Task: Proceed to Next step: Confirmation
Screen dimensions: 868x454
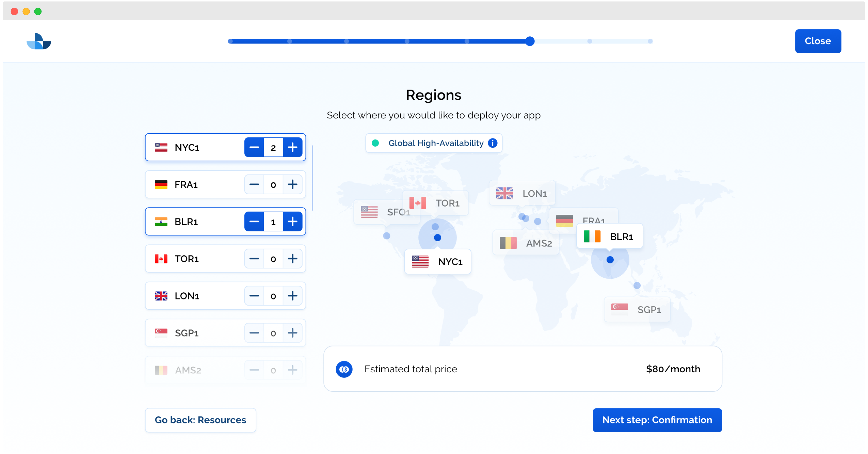Action: 657,420
